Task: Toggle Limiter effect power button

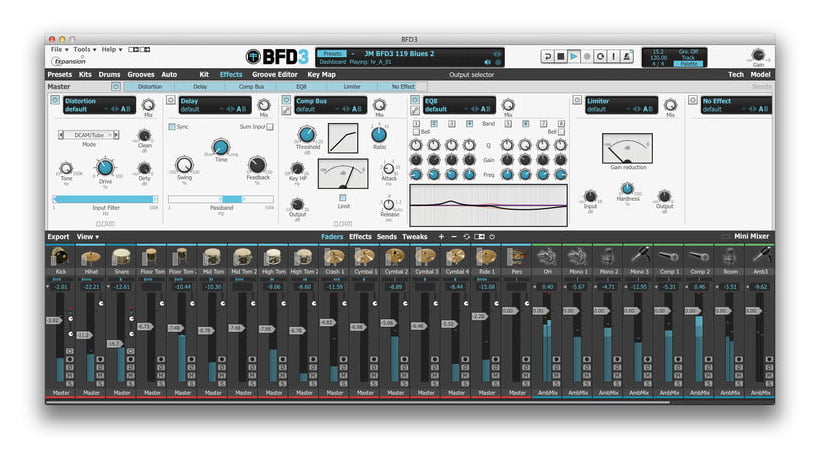Action: [577, 99]
